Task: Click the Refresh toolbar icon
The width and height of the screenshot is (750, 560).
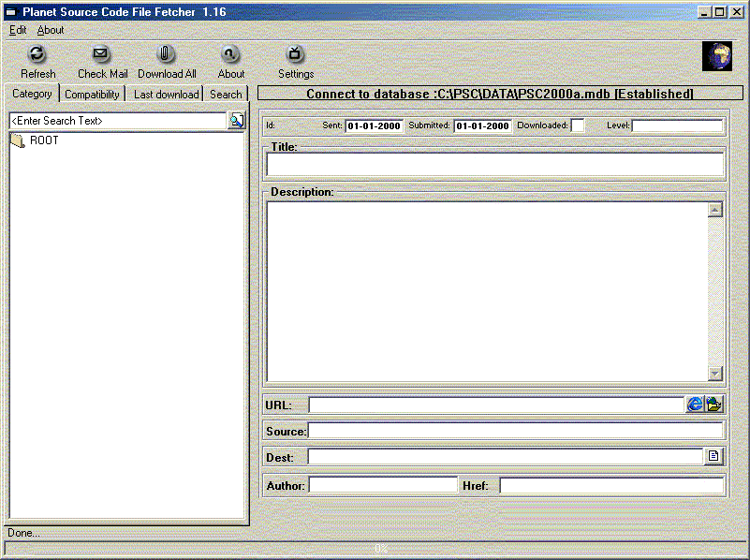Action: pyautogui.click(x=37, y=54)
